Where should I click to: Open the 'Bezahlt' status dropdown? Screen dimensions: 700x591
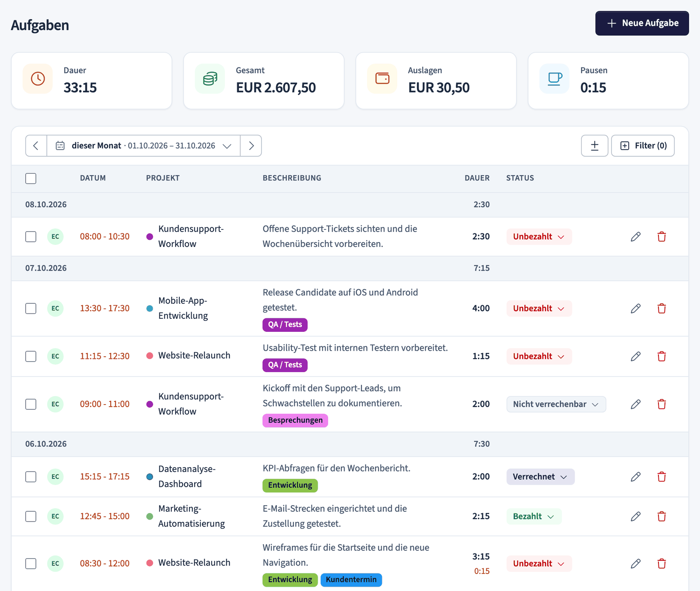534,517
